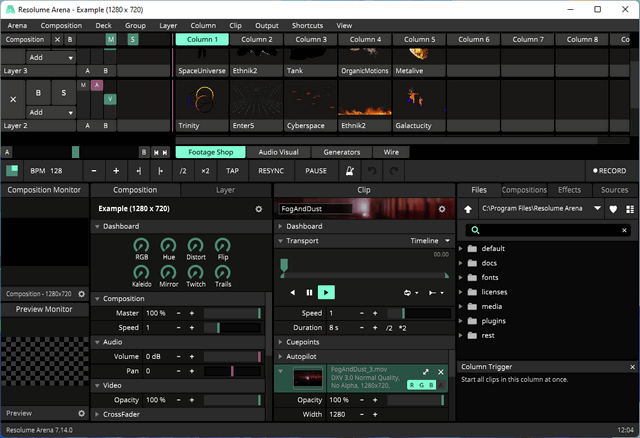
Task: Switch to the Effects tab
Action: coord(569,189)
